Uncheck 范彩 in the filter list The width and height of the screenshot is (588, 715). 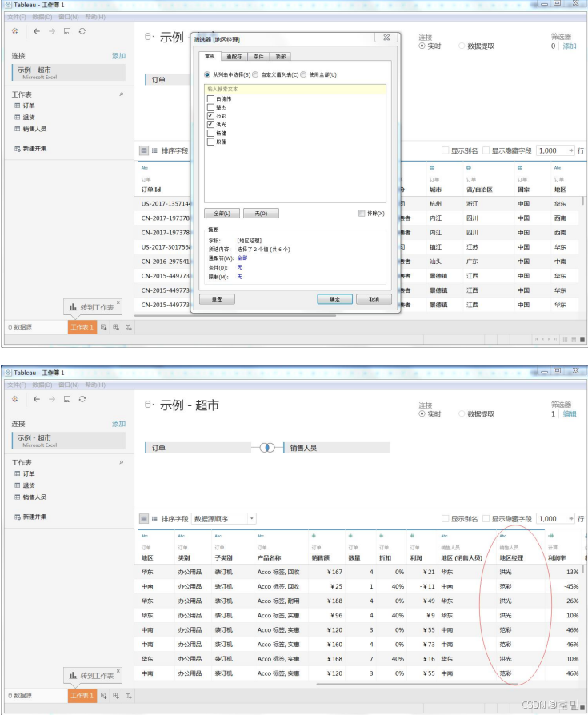click(210, 116)
